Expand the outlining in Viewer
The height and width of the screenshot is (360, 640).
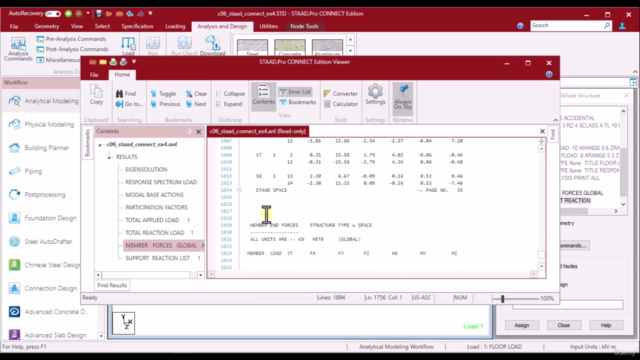tap(229, 104)
